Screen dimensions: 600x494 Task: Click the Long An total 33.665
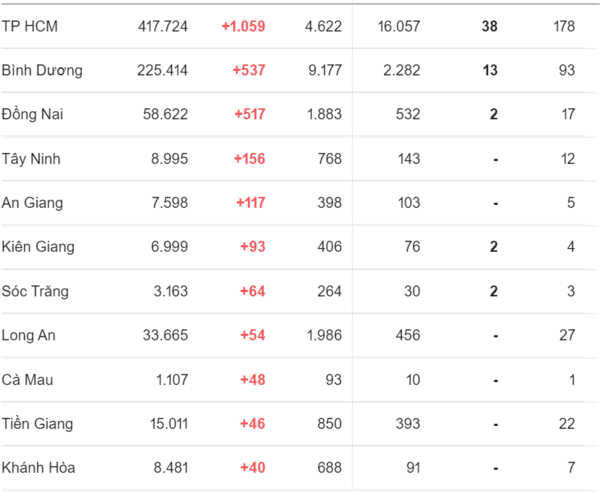(165, 336)
